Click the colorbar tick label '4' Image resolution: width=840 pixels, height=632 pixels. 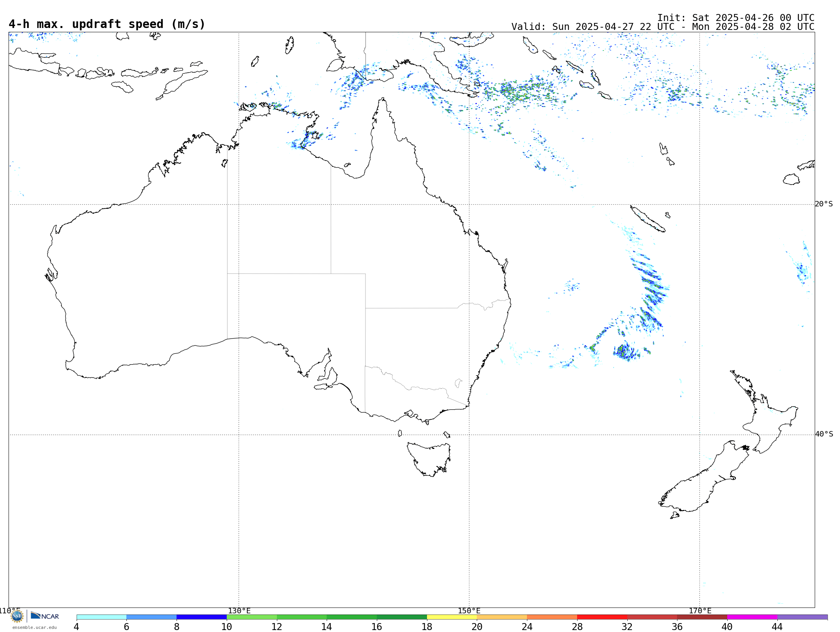(77, 627)
